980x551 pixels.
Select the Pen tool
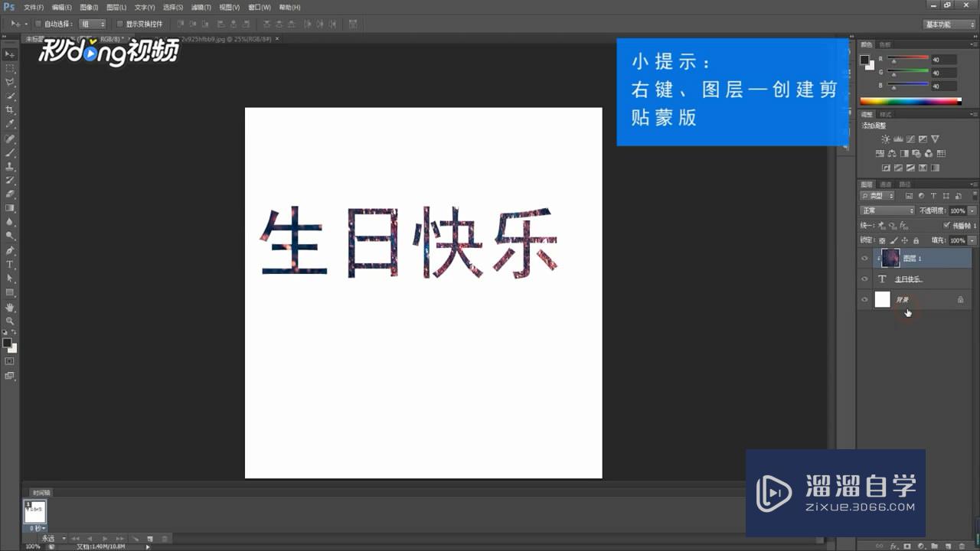click(x=10, y=250)
